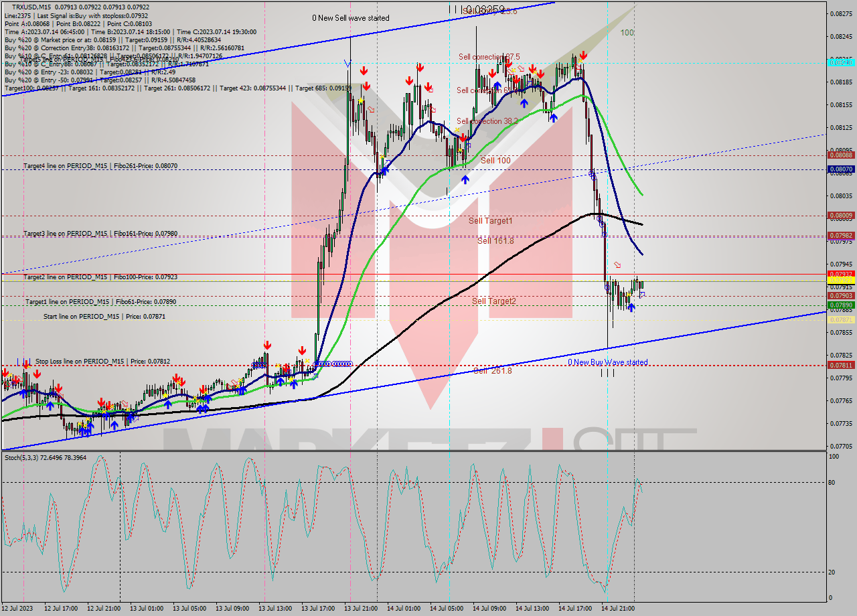The width and height of the screenshot is (857, 616).
Task: Click the 0.07982 price tag
Action: 841,236
